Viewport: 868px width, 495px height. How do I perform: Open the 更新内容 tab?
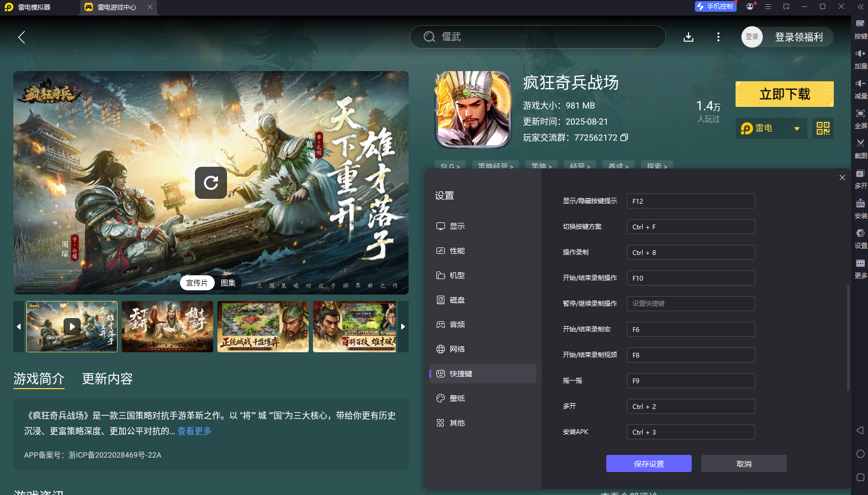(107, 379)
